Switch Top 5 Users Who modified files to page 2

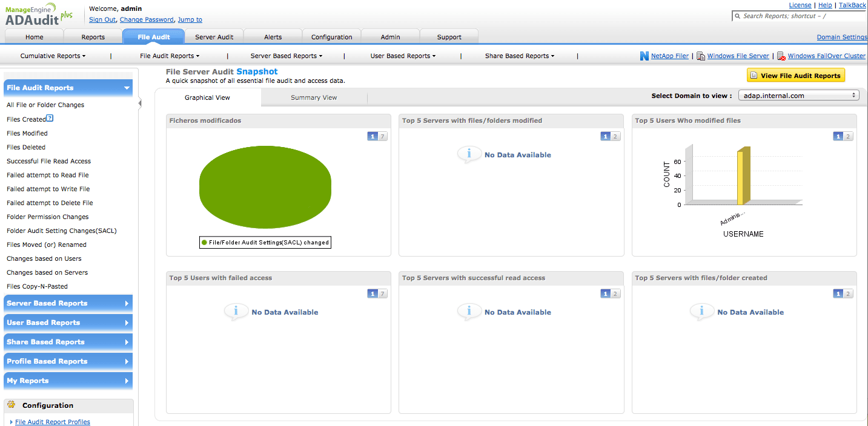[x=848, y=136]
